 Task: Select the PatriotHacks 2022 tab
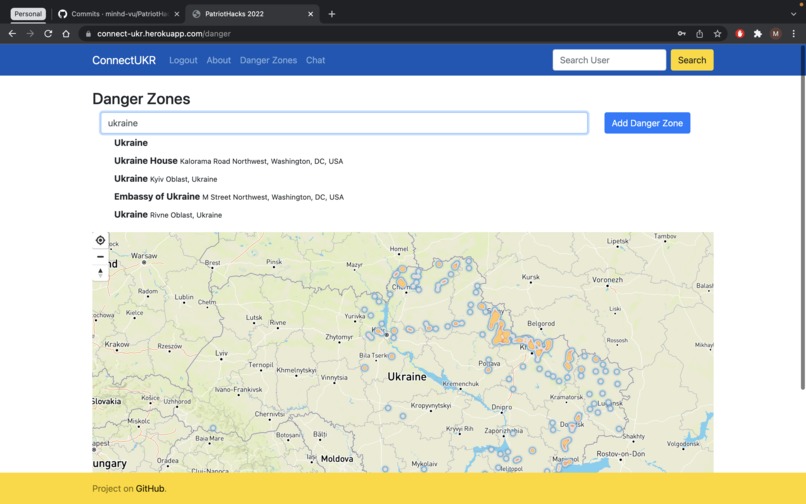tap(252, 14)
